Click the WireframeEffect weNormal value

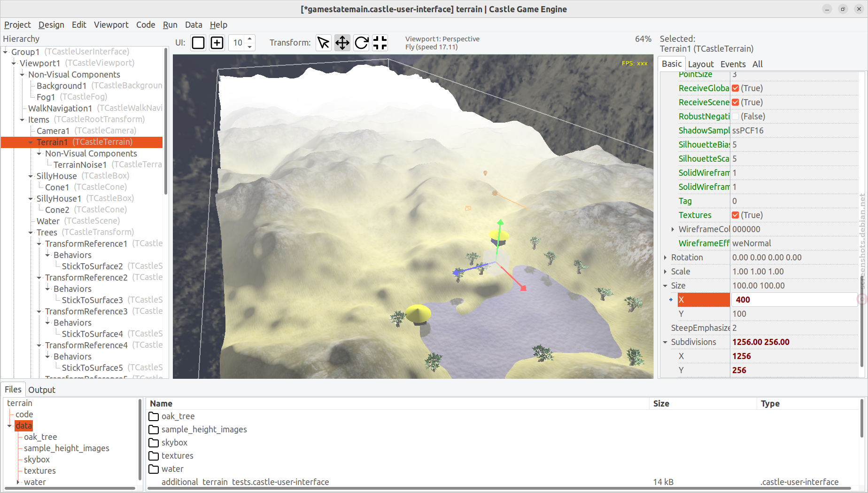[x=794, y=243]
